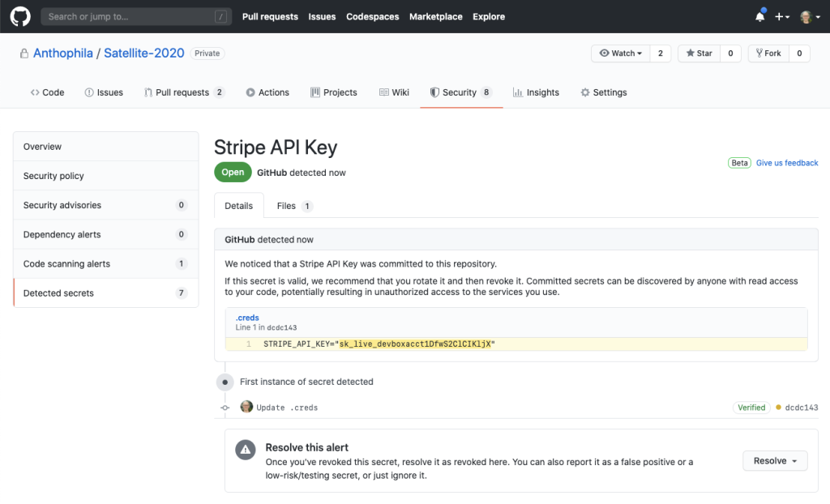The width and height of the screenshot is (830, 504).
Task: Star the Satellite-2020 repository
Action: tap(699, 53)
